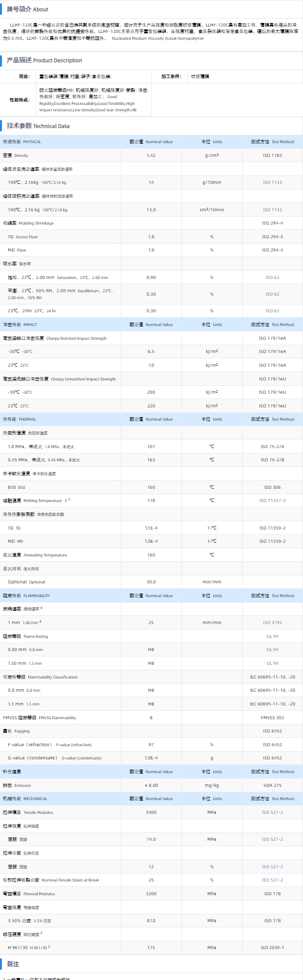Screen dimensions: 303x980
Task: Click the 技术参数 Technical Data heading
Action: [x=38, y=126]
